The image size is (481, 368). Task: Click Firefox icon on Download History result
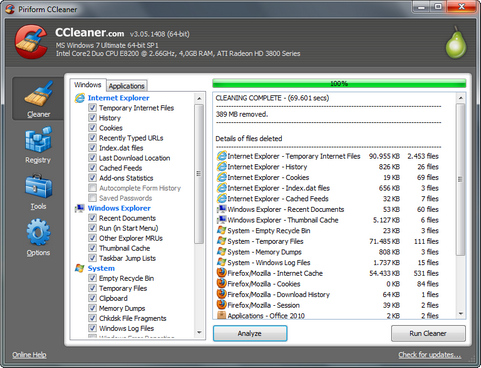tap(221, 294)
